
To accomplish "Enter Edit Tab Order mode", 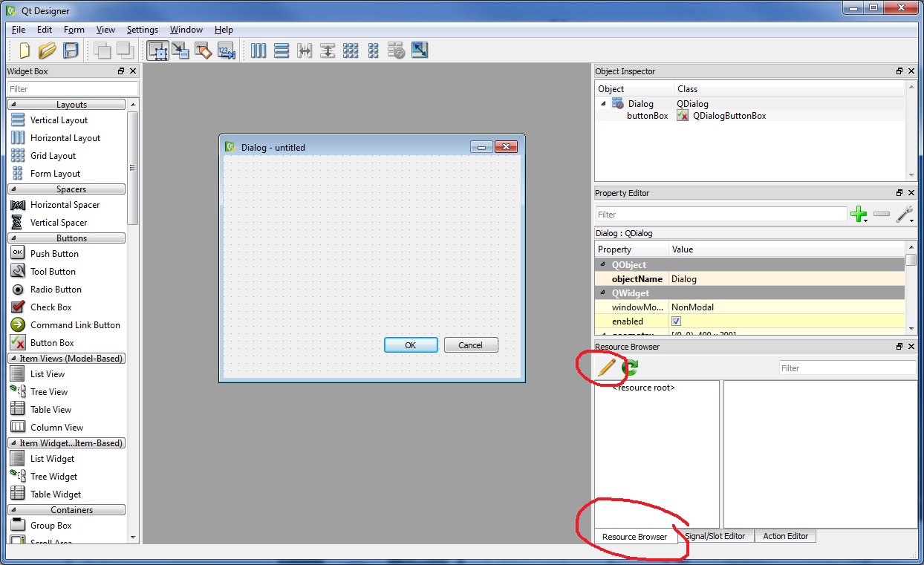I will tap(227, 50).
